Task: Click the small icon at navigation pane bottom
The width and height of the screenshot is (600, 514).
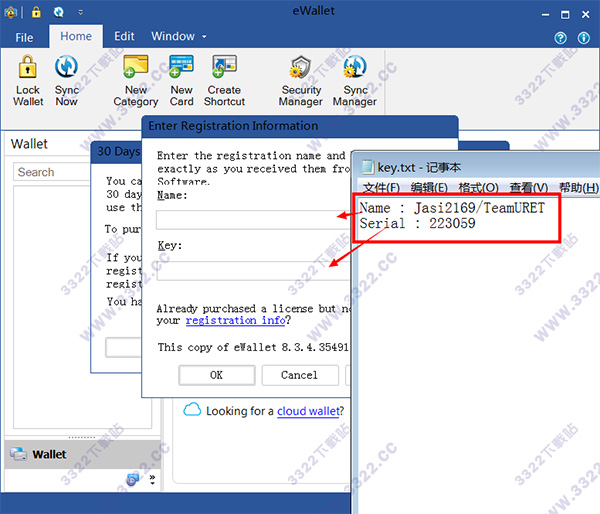Action: tap(132, 479)
